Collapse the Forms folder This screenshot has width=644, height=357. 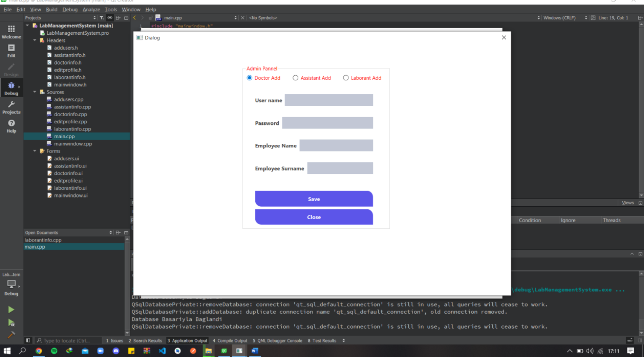(35, 151)
